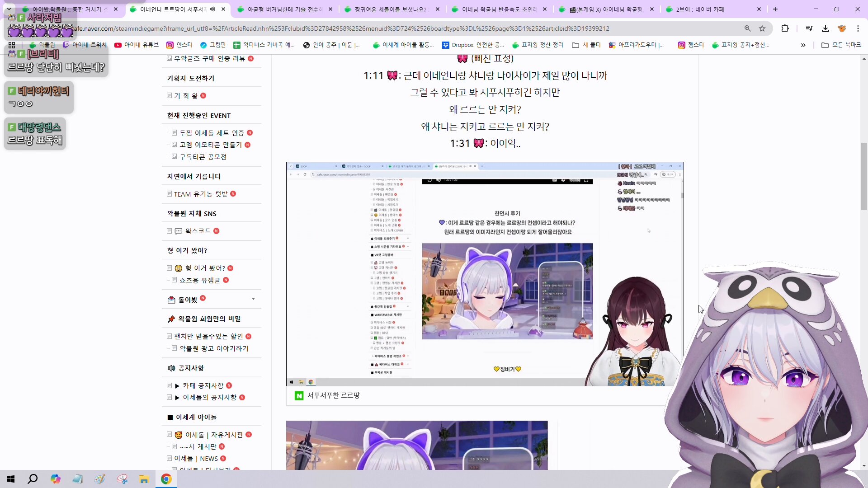Open the Chrome extensions puzzle icon

tap(785, 28)
